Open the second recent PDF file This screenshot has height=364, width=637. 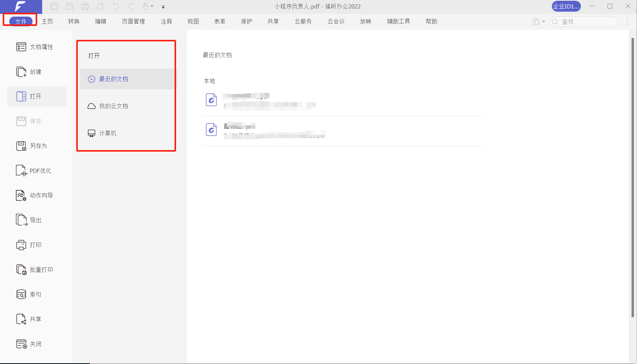pos(343,131)
